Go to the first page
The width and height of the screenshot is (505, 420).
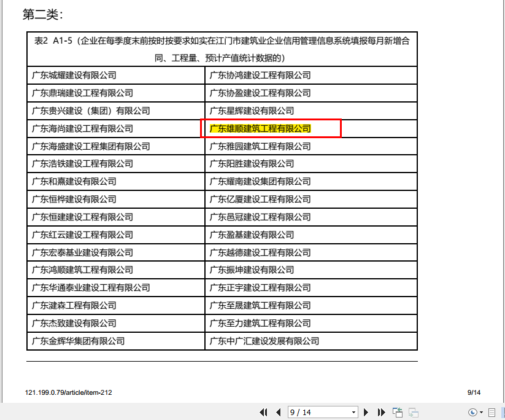263,412
